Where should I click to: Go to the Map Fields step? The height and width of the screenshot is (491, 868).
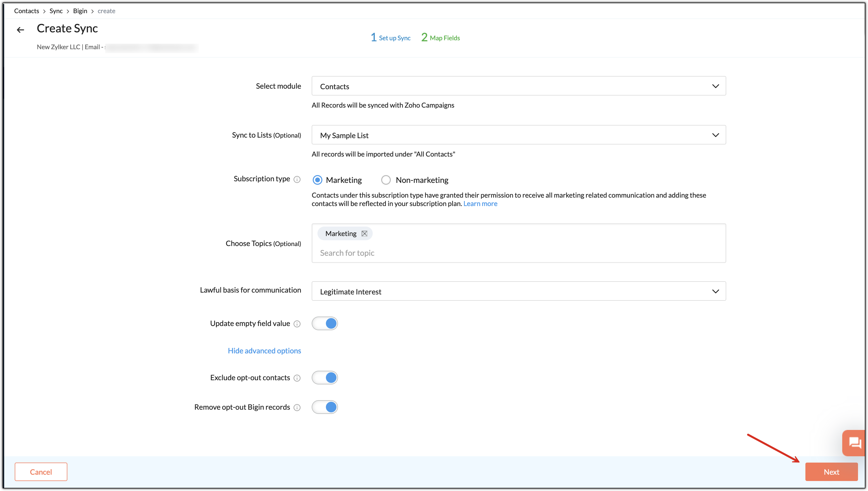pyautogui.click(x=441, y=37)
